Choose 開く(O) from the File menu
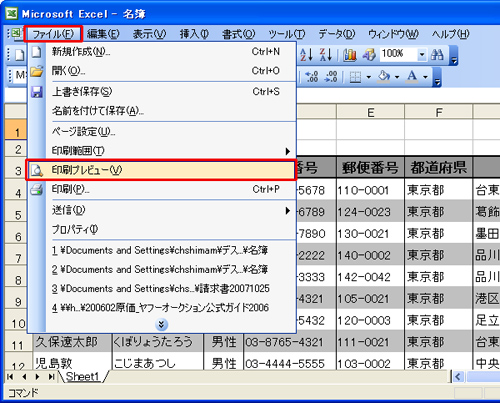This screenshot has height=403, width=500. point(162,71)
